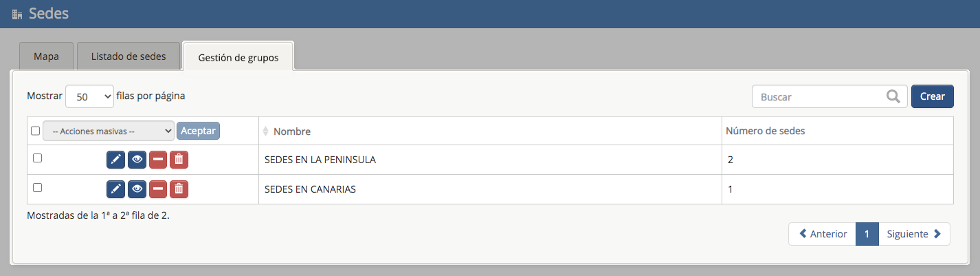
Task: Click the search magnifier icon
Action: [893, 97]
